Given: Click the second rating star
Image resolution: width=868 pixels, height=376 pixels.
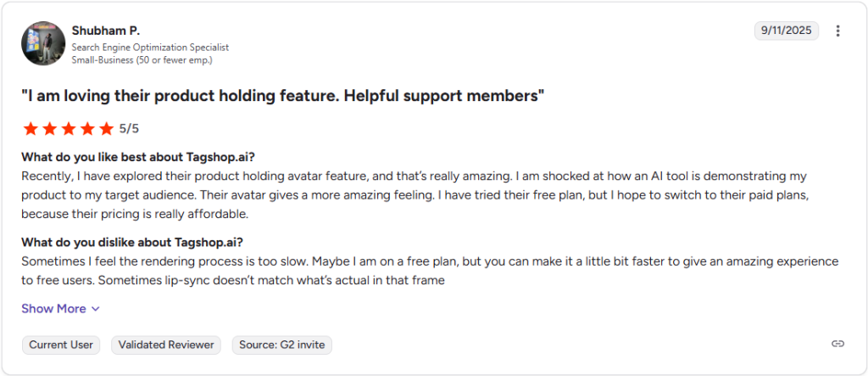Looking at the screenshot, I should (49, 129).
